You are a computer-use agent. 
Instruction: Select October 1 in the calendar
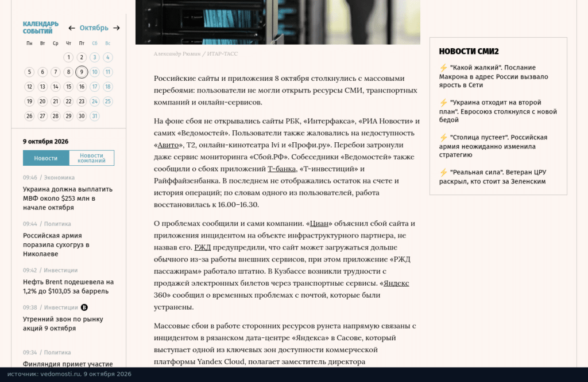click(x=69, y=57)
